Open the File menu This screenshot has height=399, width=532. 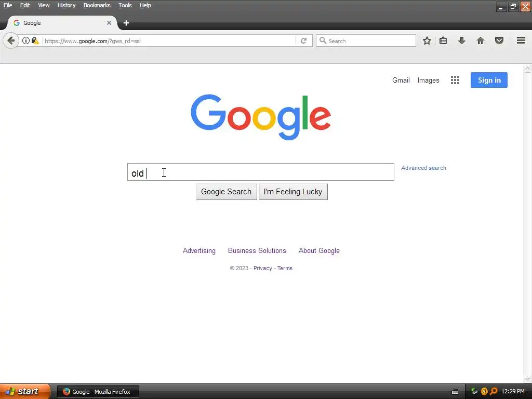tap(8, 5)
